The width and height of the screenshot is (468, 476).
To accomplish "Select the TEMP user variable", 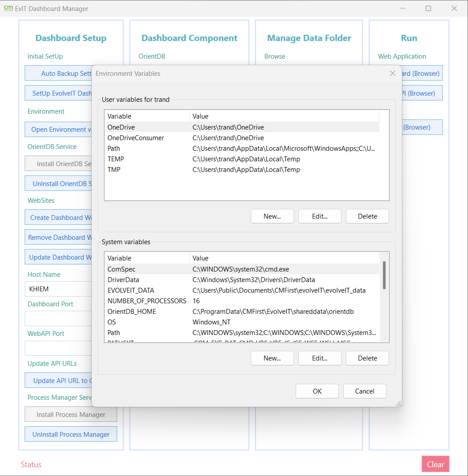I will click(x=242, y=159).
